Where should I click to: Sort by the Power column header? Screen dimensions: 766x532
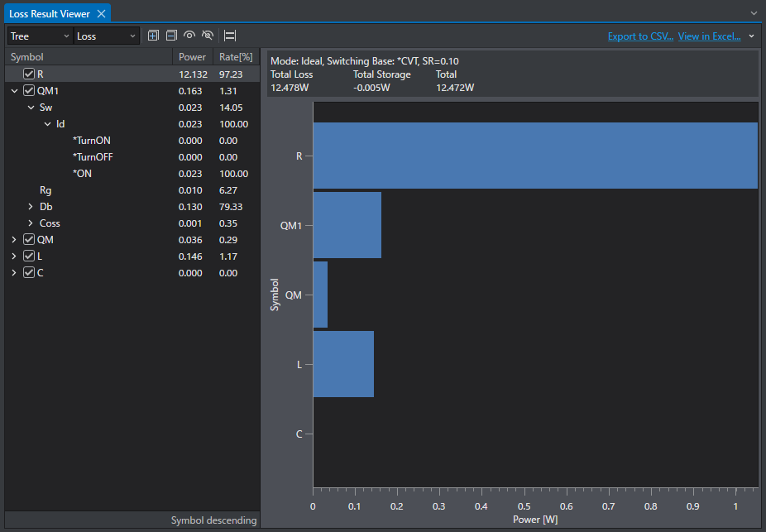192,56
